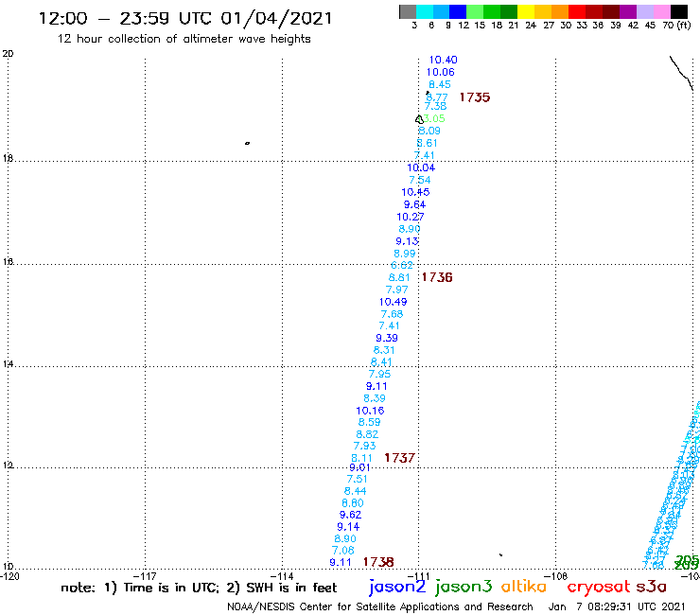
Task: Click the 7.68 wave height value
Action: 392,314
